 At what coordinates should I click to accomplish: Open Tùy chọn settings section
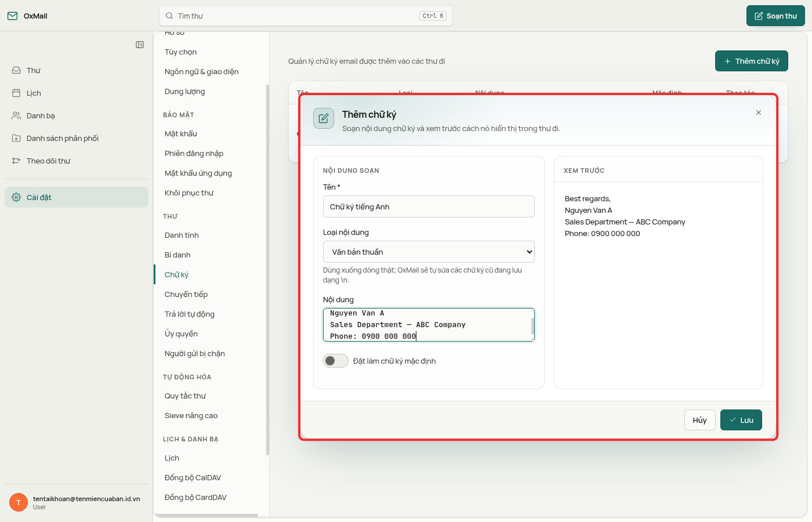pos(181,52)
